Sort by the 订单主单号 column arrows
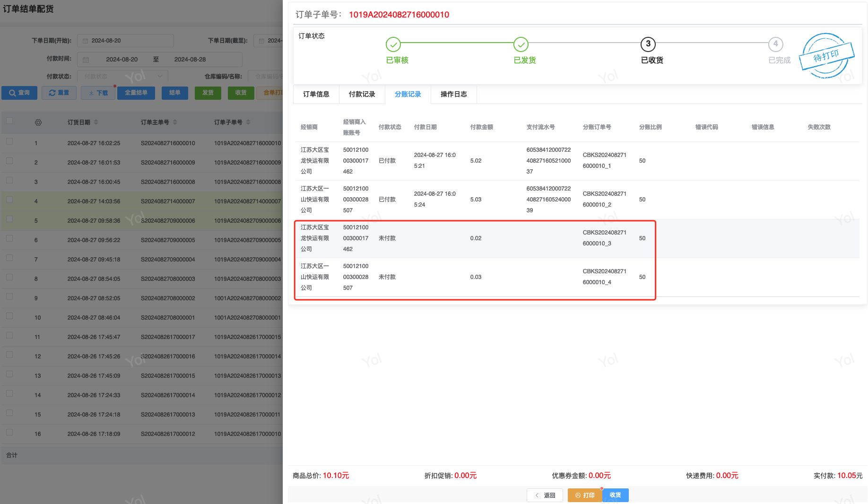The height and width of the screenshot is (504, 868). [x=175, y=122]
